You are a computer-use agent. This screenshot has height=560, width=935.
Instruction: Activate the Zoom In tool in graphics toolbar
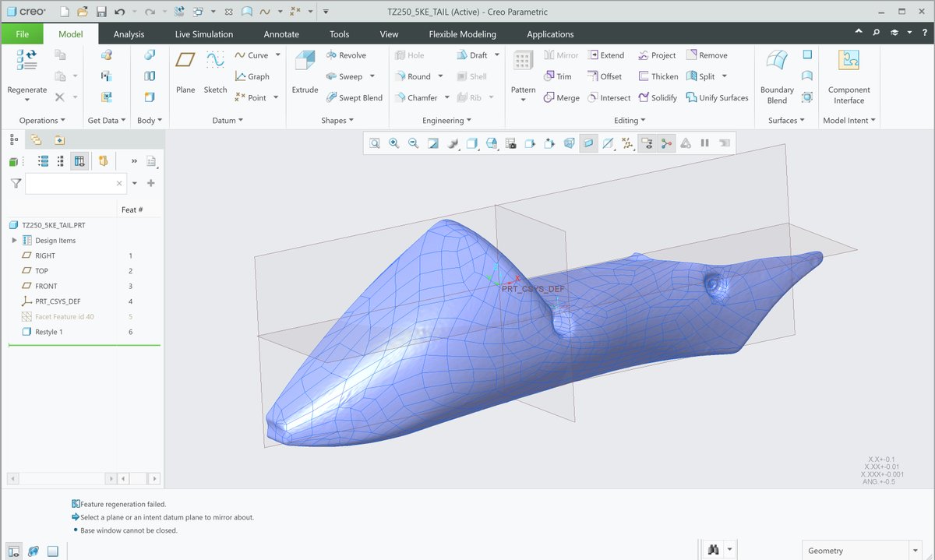tap(394, 143)
